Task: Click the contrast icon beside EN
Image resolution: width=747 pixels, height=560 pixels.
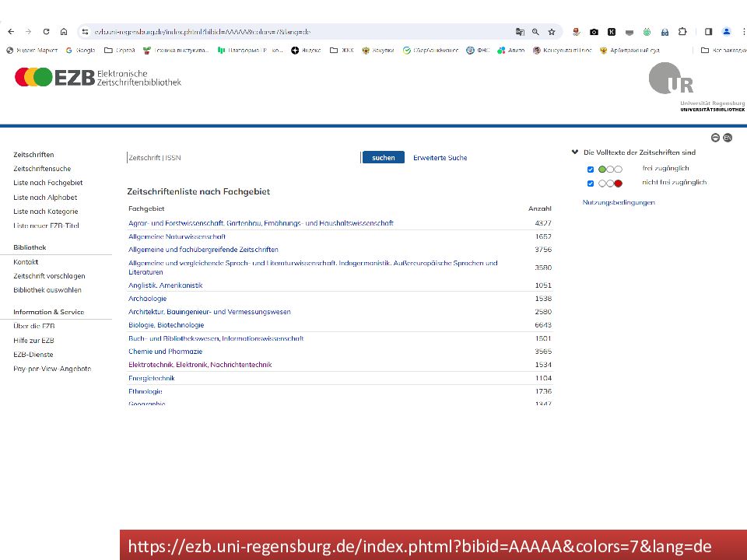Action: click(x=715, y=138)
